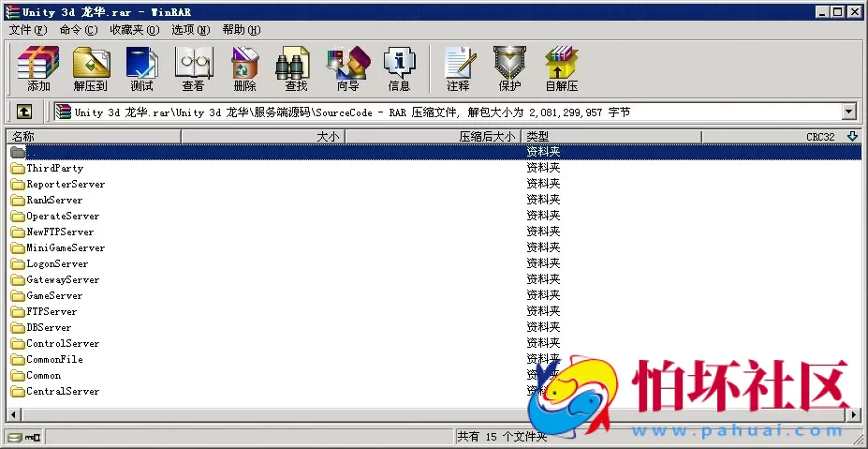Open the 向导 (Wizard) toolbar icon

[x=348, y=68]
